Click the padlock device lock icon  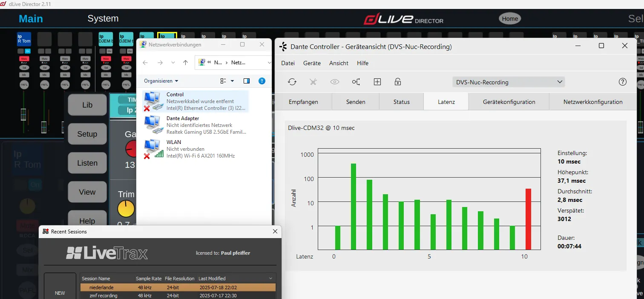(398, 82)
